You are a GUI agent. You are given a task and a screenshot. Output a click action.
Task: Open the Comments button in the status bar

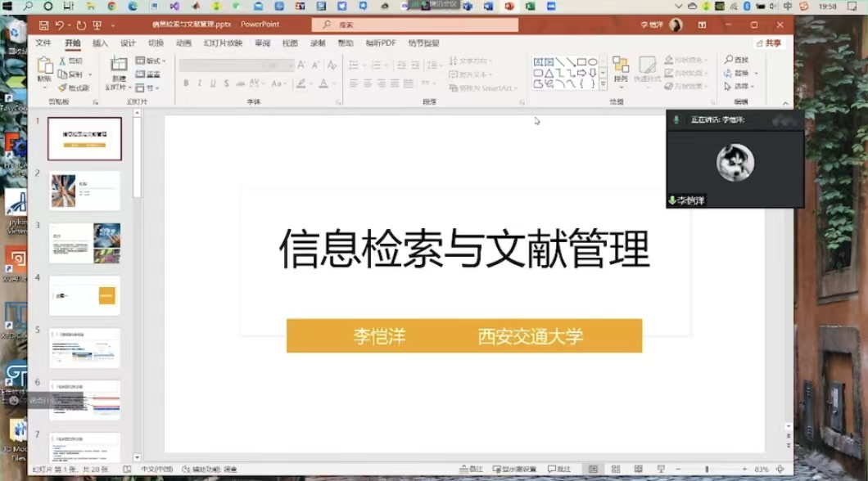[x=559, y=470]
